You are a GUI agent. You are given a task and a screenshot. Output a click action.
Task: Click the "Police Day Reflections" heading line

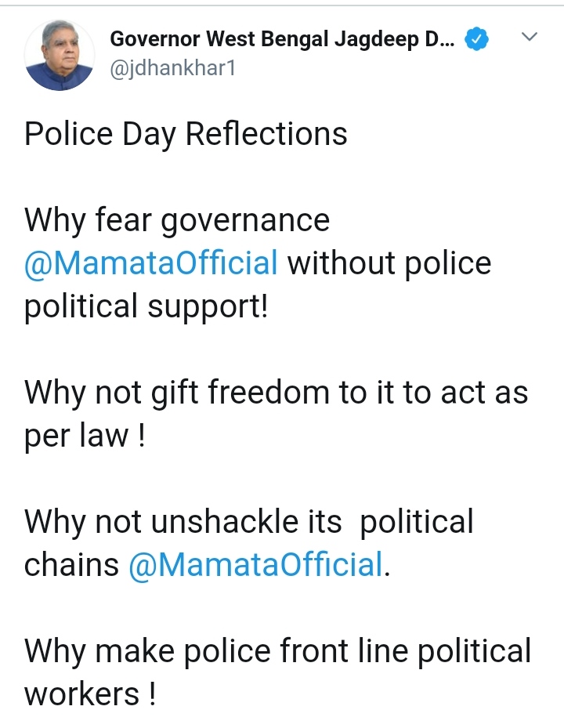[186, 134]
